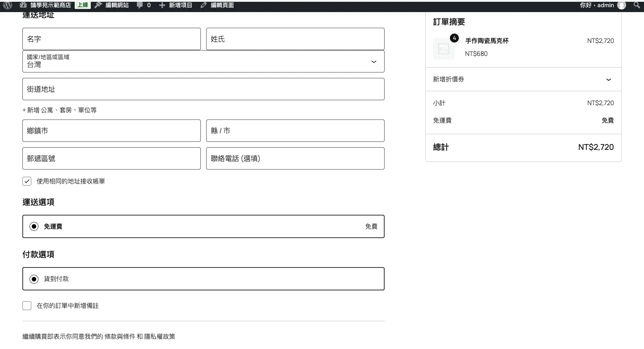
Task: Click the 聯絡電話 (選填) field
Action: pyautogui.click(x=295, y=158)
